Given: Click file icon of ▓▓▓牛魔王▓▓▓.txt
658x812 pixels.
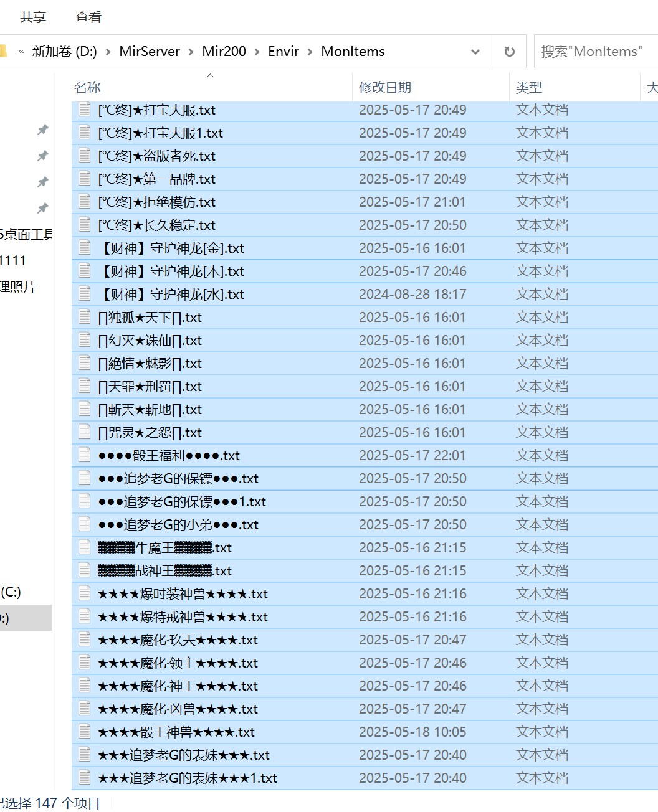Looking at the screenshot, I should [x=84, y=547].
